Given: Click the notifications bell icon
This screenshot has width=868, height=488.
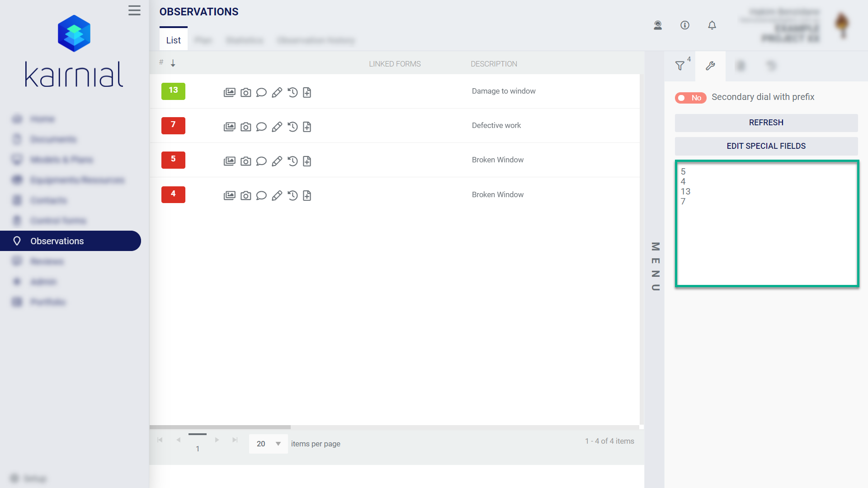Looking at the screenshot, I should [712, 25].
